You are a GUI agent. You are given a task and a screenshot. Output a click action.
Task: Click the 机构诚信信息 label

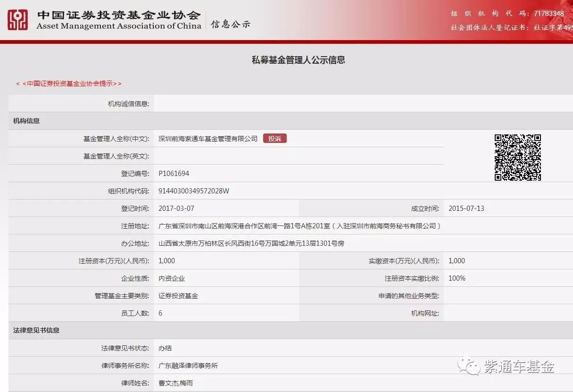tap(128, 104)
